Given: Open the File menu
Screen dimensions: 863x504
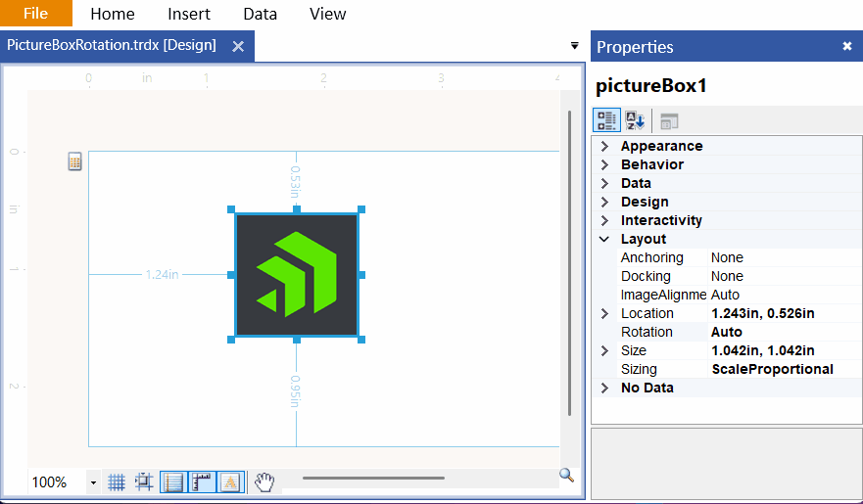Looking at the screenshot, I should pos(36,13).
